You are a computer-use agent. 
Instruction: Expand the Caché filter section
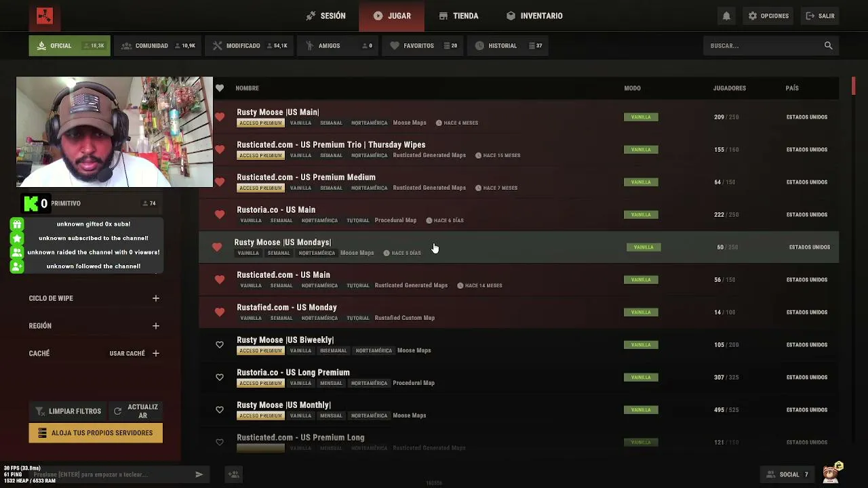[155, 353]
